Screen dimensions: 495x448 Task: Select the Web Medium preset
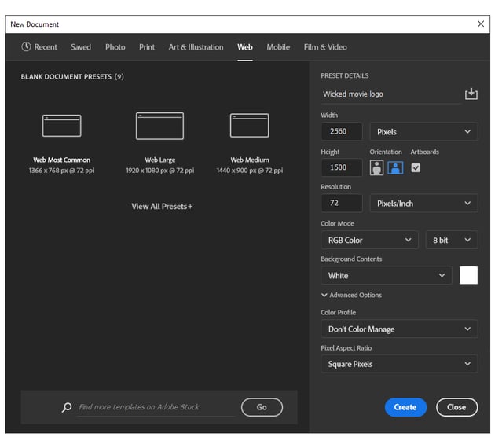tap(249, 143)
